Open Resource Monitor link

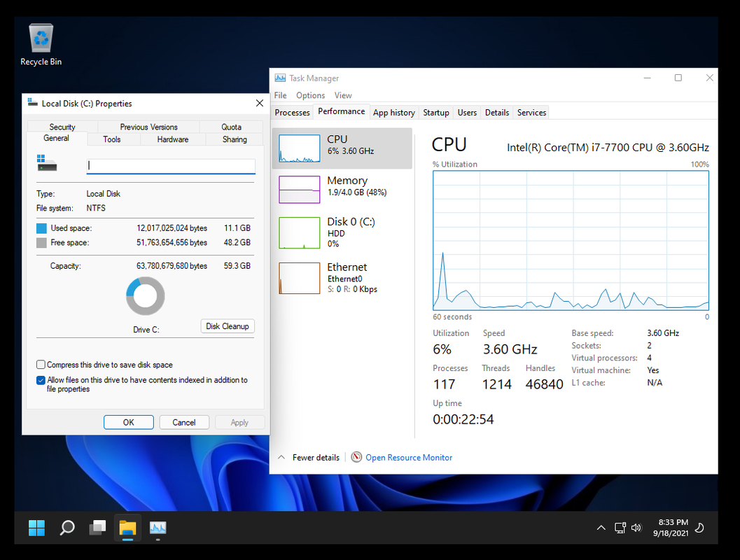click(409, 457)
